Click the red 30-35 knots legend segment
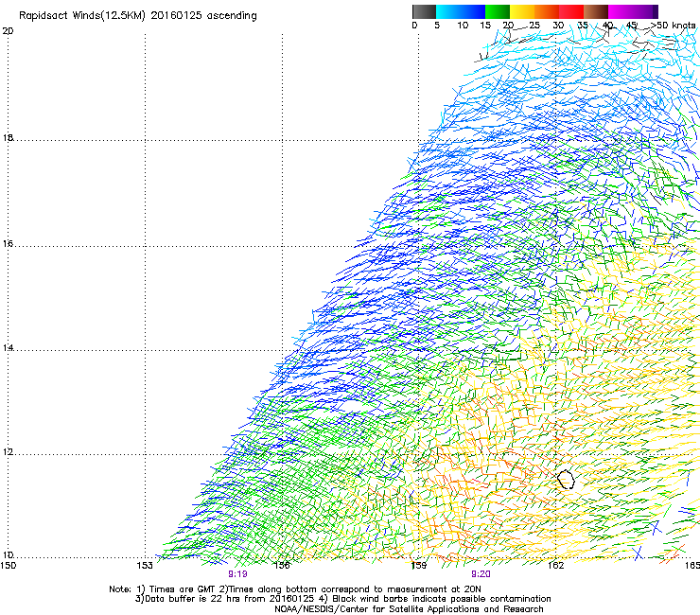The image size is (700, 615). coord(571,11)
